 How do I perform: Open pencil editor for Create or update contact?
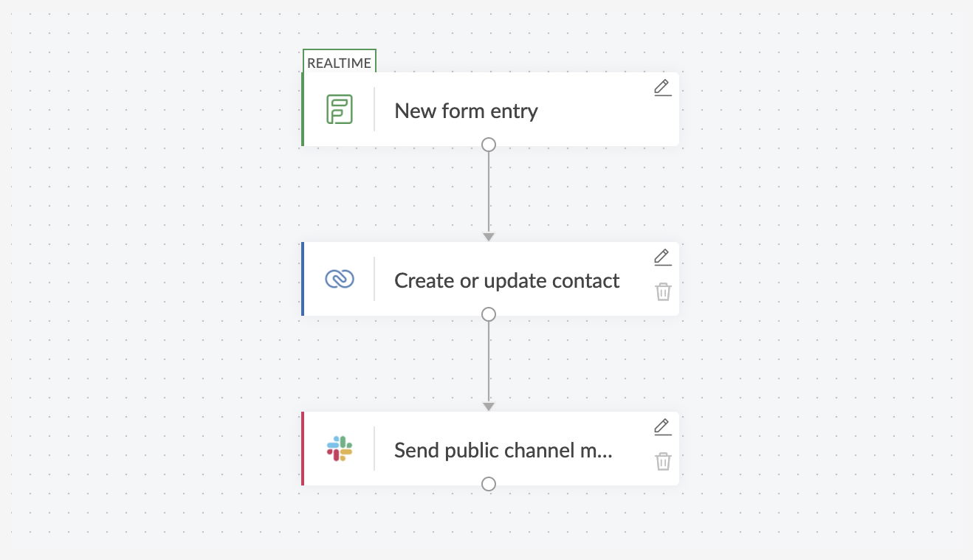tap(663, 257)
